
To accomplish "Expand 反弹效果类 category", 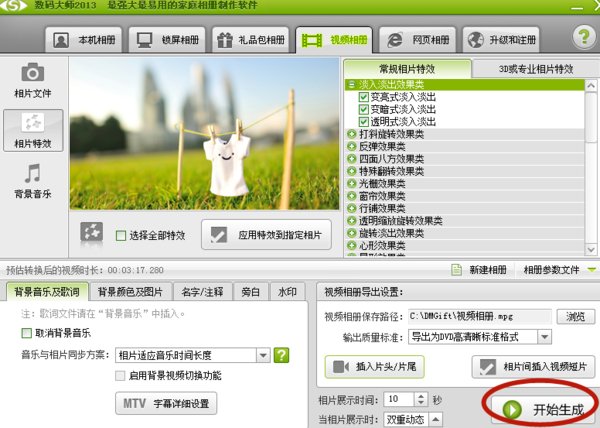I will [x=351, y=146].
